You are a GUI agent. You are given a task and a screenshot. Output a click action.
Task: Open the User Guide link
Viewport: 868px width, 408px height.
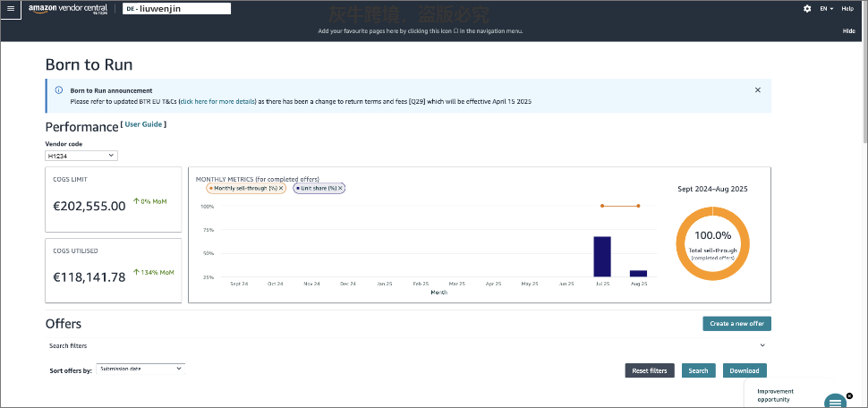143,124
